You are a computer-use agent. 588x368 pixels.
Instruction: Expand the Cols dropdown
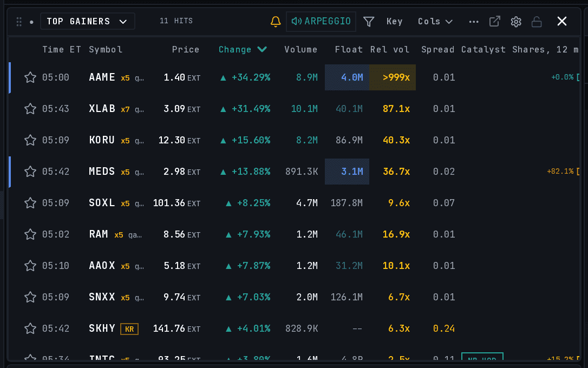click(x=435, y=21)
